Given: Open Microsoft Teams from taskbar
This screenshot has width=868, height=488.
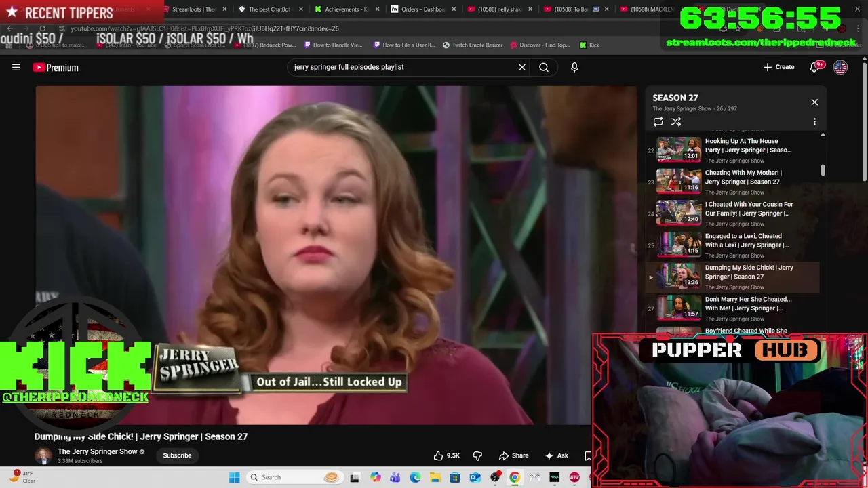Looking at the screenshot, I should pos(395,477).
